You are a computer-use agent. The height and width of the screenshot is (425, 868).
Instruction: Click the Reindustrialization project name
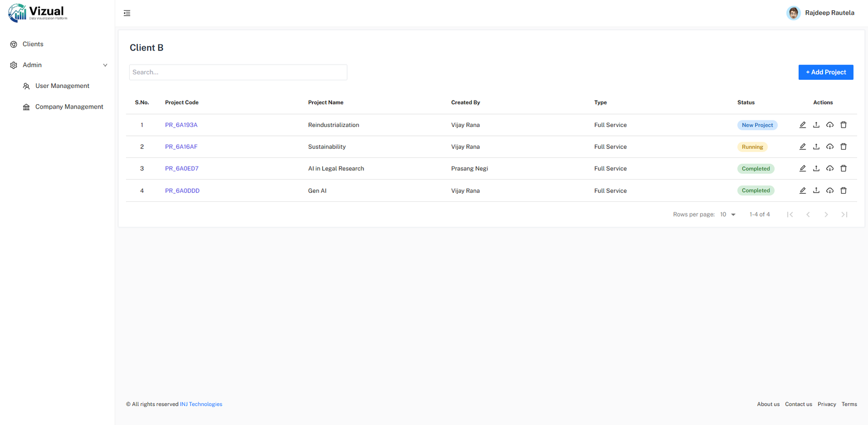[x=334, y=125]
